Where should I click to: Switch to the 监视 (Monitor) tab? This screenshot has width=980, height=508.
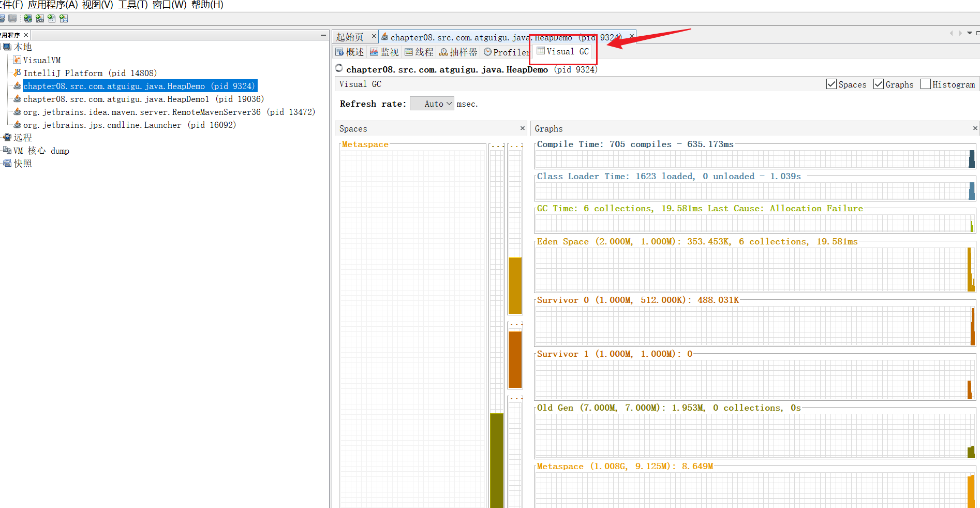384,52
